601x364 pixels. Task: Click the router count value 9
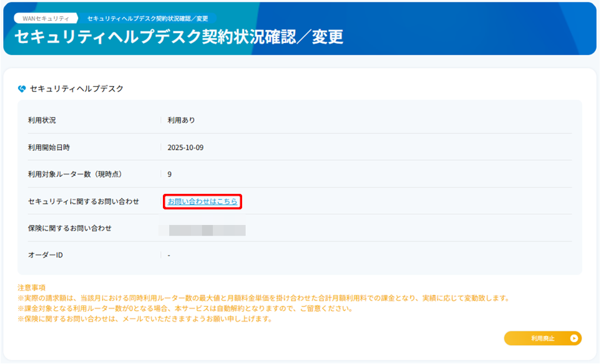[170, 175]
